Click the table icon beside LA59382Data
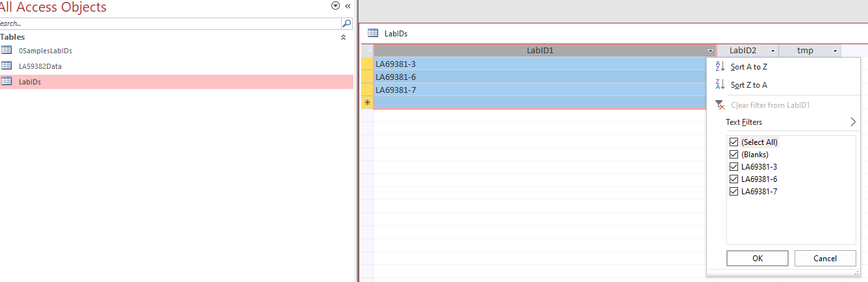868x282 pixels. pos(6,66)
